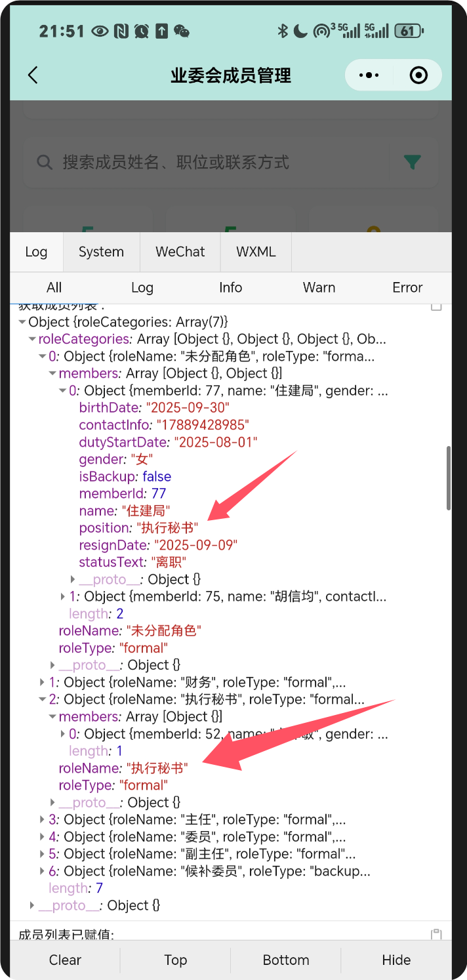Jump to end with Bottom button
The image size is (467, 980).
286,960
